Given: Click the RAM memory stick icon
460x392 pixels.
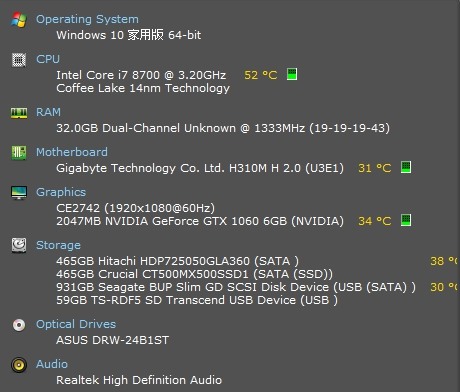Looking at the screenshot, I should click(19, 113).
